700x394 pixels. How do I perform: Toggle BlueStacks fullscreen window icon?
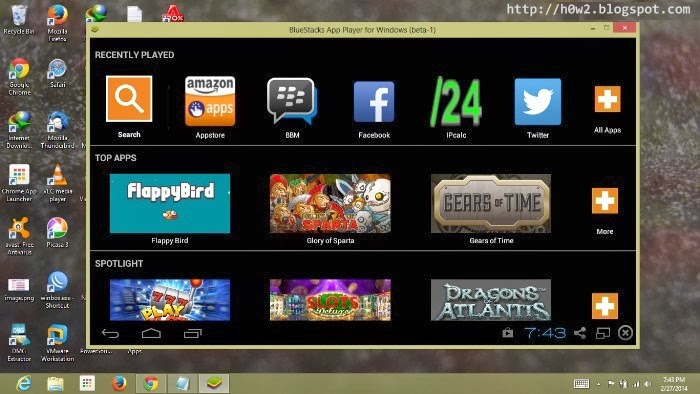(603, 333)
